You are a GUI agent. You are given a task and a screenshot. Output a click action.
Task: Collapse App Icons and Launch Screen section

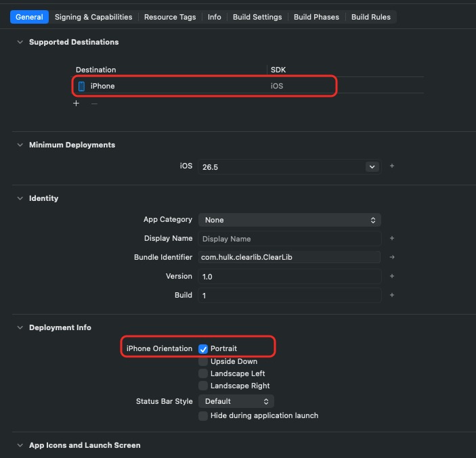20,445
